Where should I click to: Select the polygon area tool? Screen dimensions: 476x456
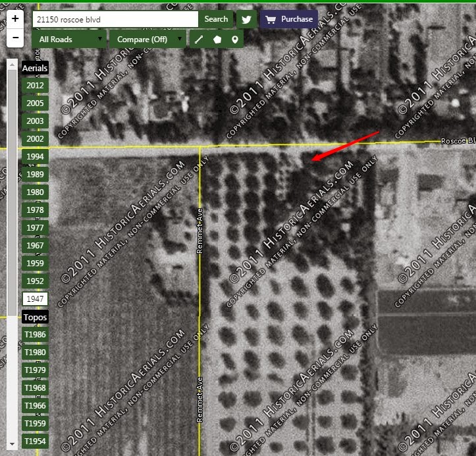pyautogui.click(x=217, y=40)
